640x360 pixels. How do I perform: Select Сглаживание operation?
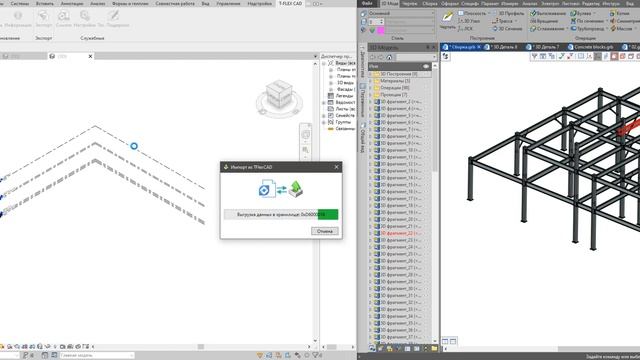pos(547,29)
